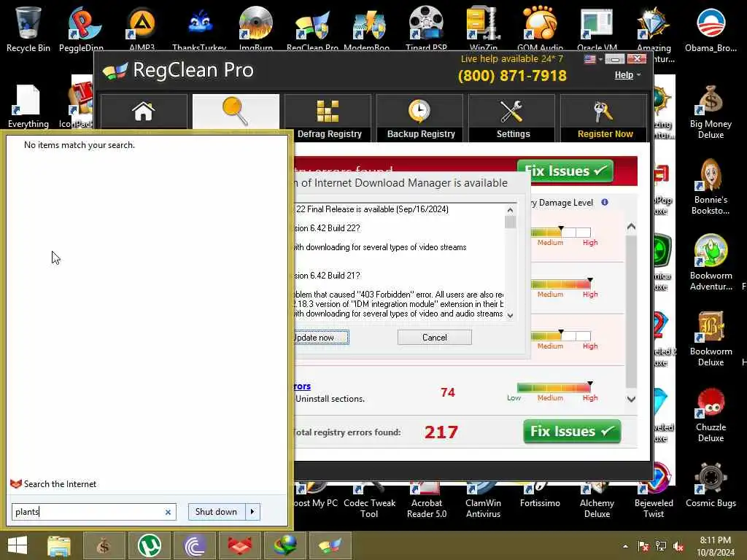Open the language flag dropdown
This screenshot has height=560, width=747.
click(594, 59)
